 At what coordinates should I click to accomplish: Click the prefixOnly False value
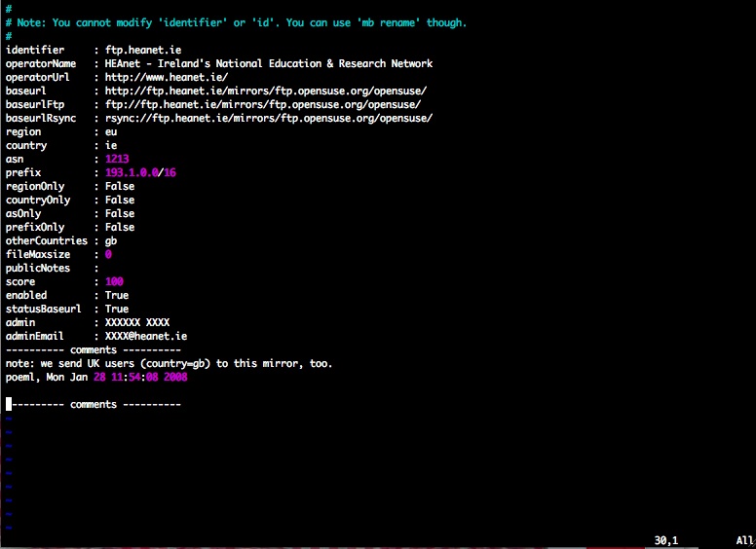tap(120, 227)
